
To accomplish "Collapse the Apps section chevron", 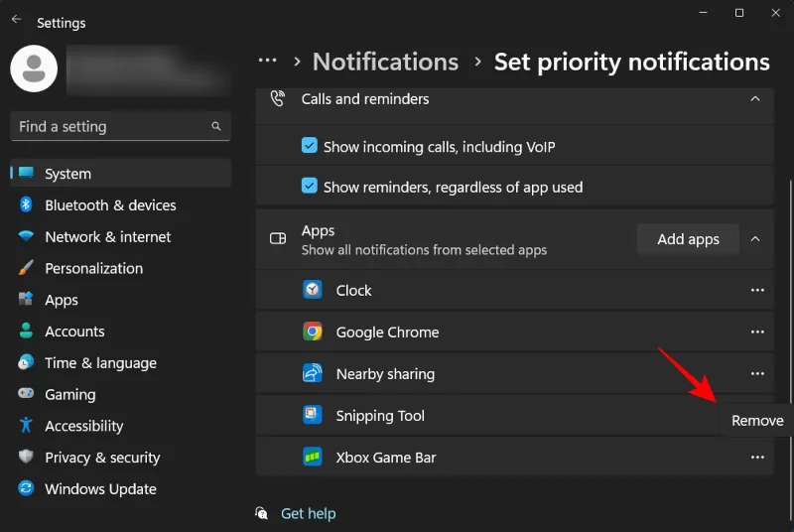I will coord(755,239).
